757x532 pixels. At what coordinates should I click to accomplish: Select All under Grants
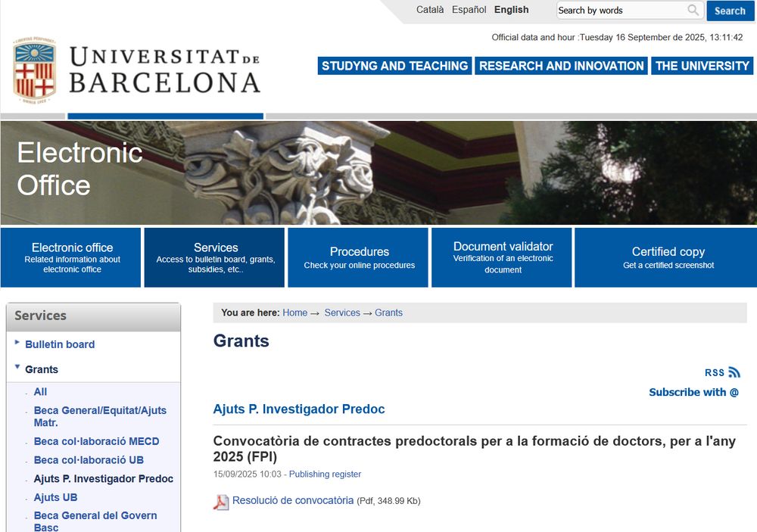(41, 391)
